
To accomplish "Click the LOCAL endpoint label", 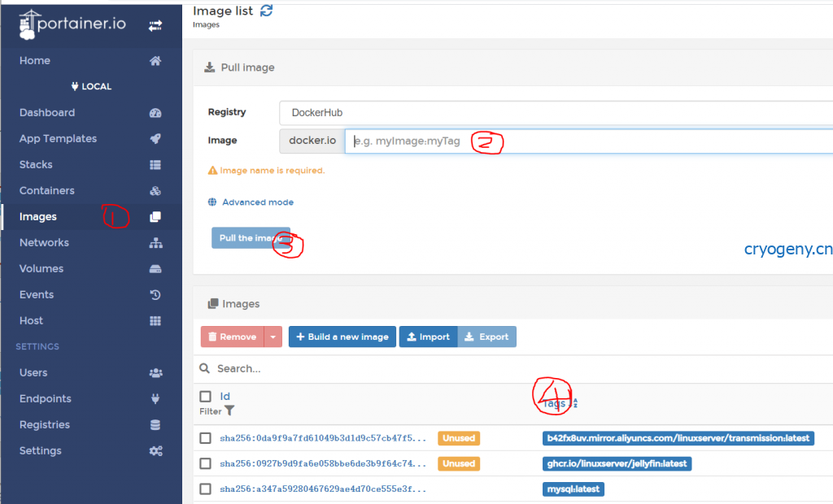I will coord(91,86).
